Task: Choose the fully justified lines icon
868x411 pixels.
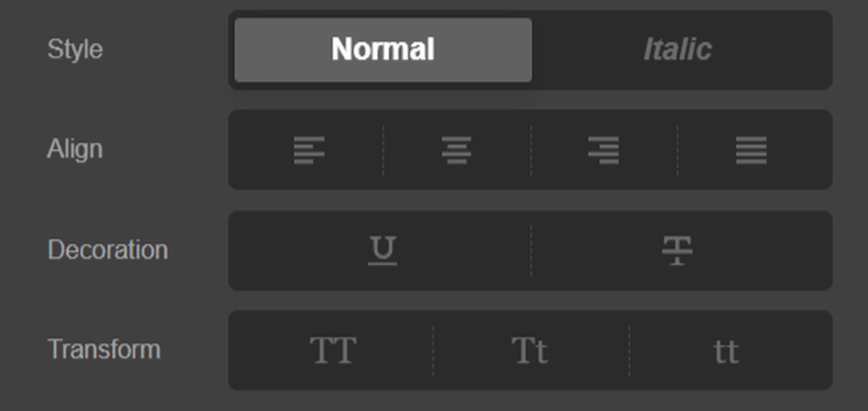Action: pyautogui.click(x=751, y=150)
